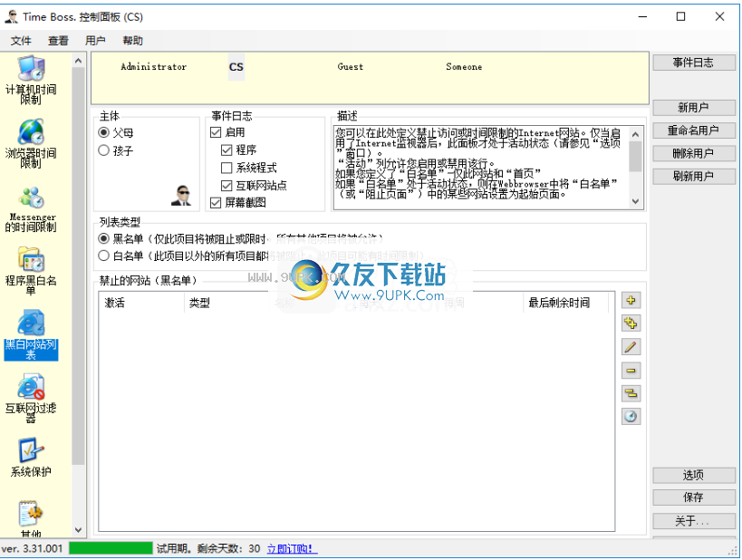Click the Time Boss title bar icon

[x=12, y=16]
